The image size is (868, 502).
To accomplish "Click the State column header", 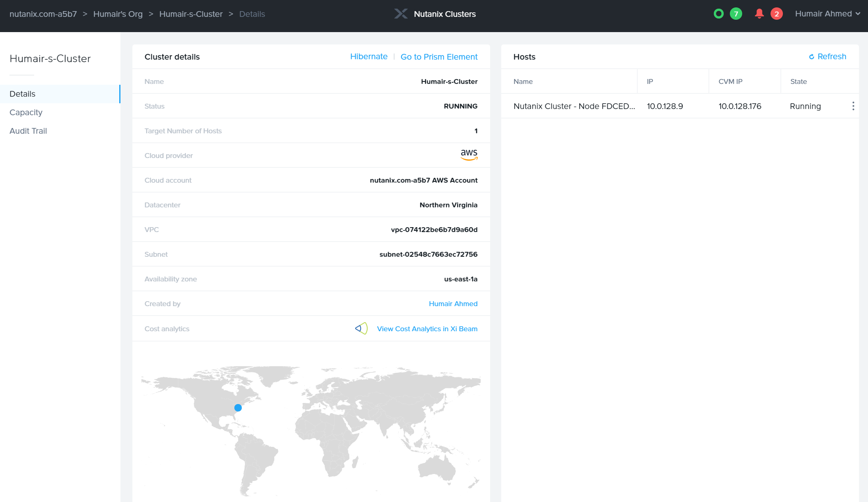I will [799, 81].
